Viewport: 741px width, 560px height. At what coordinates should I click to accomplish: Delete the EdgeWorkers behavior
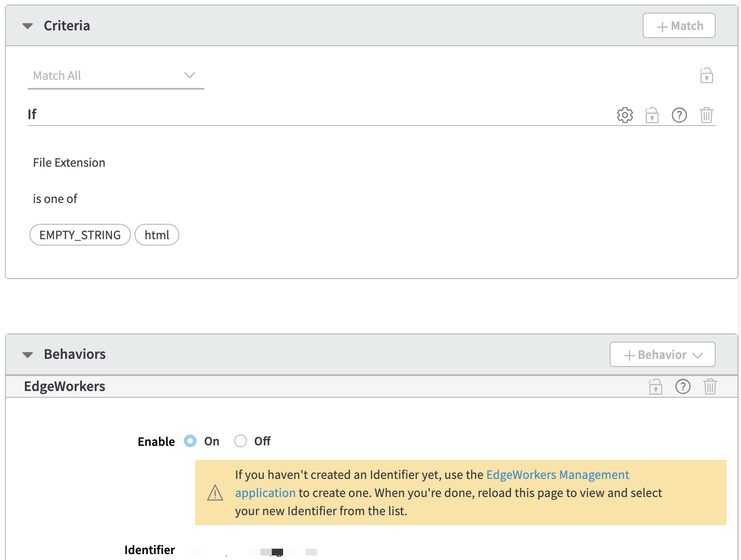[x=710, y=386]
